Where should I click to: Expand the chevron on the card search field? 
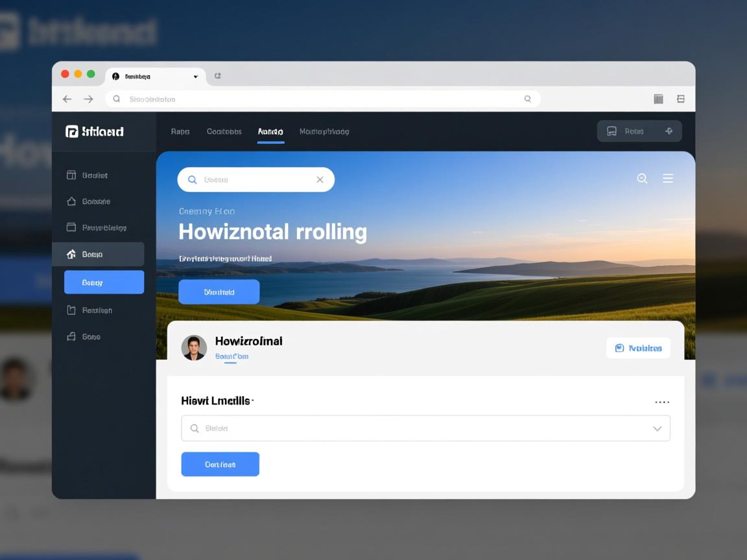pos(657,428)
